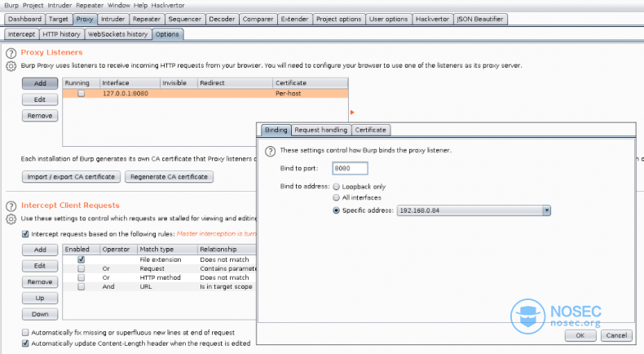Open the WebSockets history sub-tab
The height and width of the screenshot is (354, 644).
pyautogui.click(x=118, y=34)
